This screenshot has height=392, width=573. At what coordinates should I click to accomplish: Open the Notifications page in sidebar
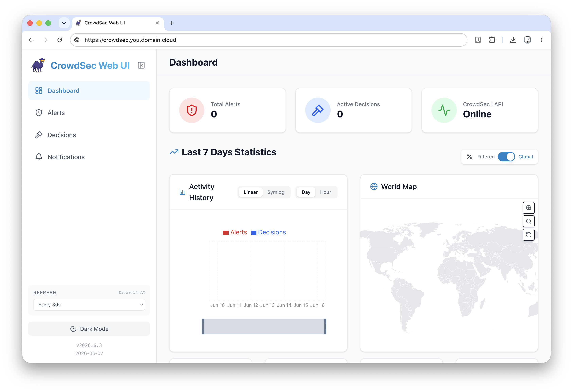(x=89, y=157)
